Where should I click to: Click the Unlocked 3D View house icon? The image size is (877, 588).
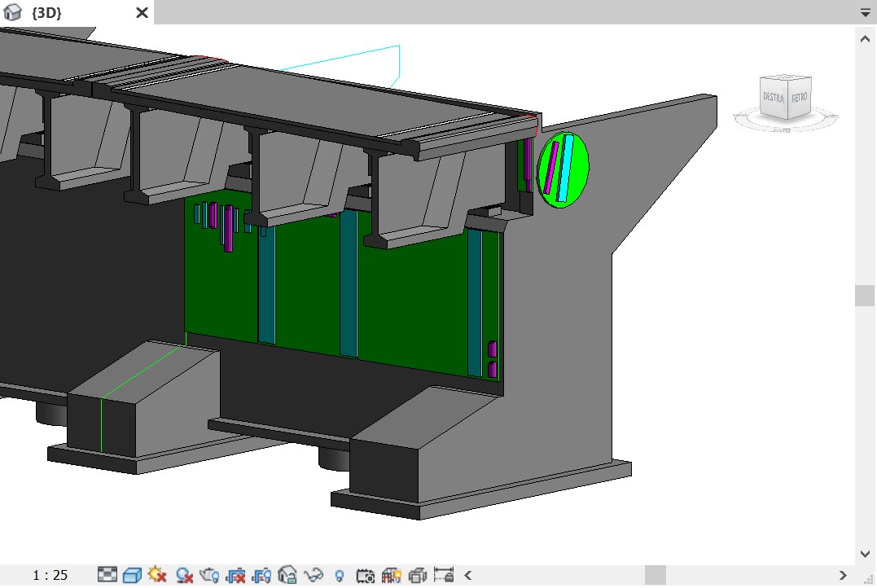point(287,575)
